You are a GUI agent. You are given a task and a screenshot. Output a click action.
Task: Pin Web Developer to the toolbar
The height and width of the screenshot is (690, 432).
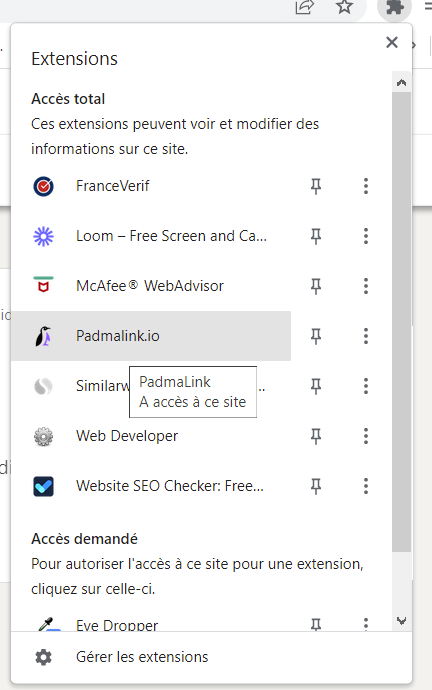tap(316, 437)
